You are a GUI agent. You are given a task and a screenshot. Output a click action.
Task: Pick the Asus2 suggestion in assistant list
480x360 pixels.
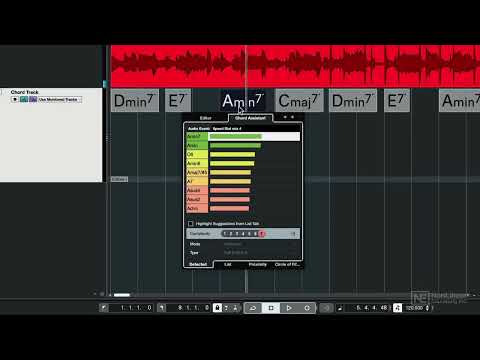(243, 199)
